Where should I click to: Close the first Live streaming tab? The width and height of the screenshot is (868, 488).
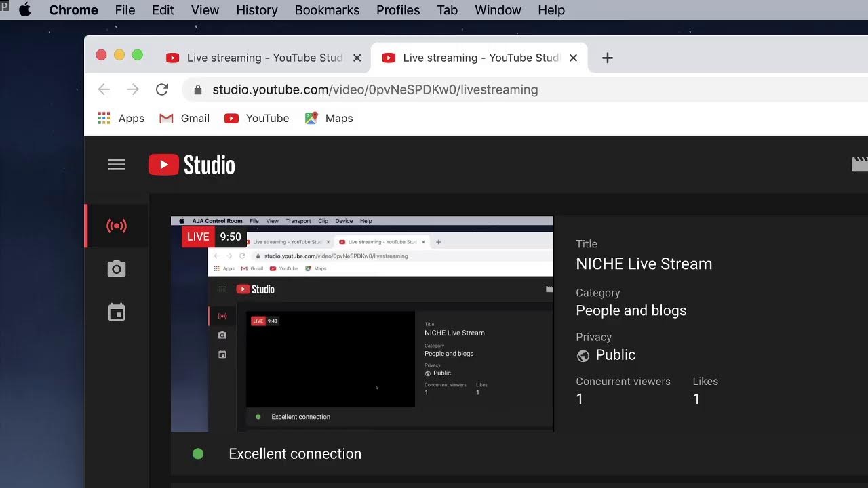point(357,58)
